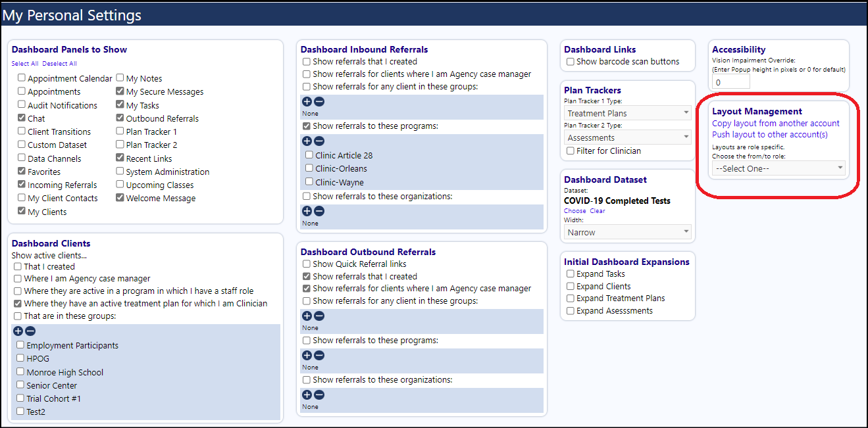Click 'COVID-19 Completed Tests' dataset name

click(618, 201)
